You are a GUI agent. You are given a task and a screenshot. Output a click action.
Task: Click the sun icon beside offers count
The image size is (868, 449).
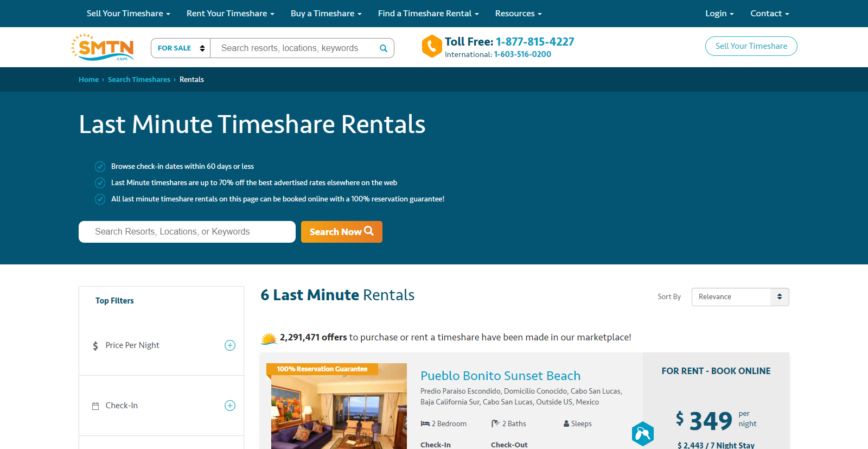click(269, 338)
